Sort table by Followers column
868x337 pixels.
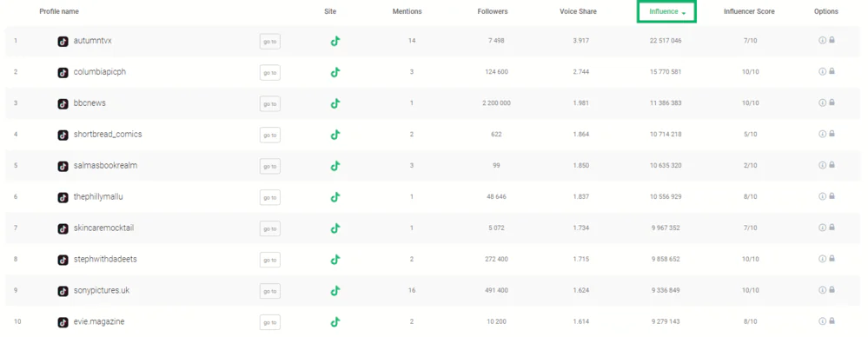click(493, 11)
